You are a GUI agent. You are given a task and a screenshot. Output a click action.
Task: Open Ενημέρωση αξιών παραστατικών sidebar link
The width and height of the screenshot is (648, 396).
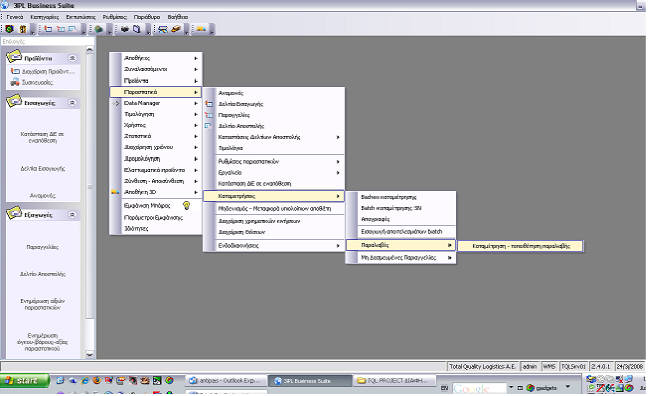click(43, 304)
